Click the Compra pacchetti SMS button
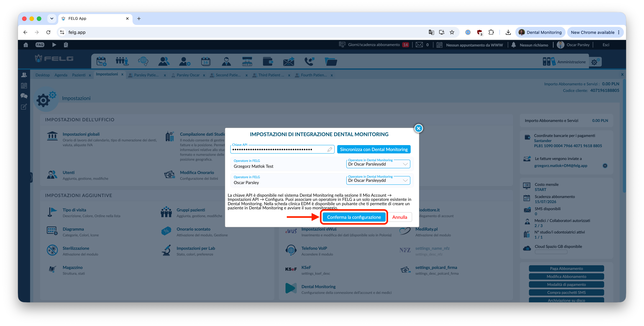Screen dimensions: 644x326 (566, 292)
